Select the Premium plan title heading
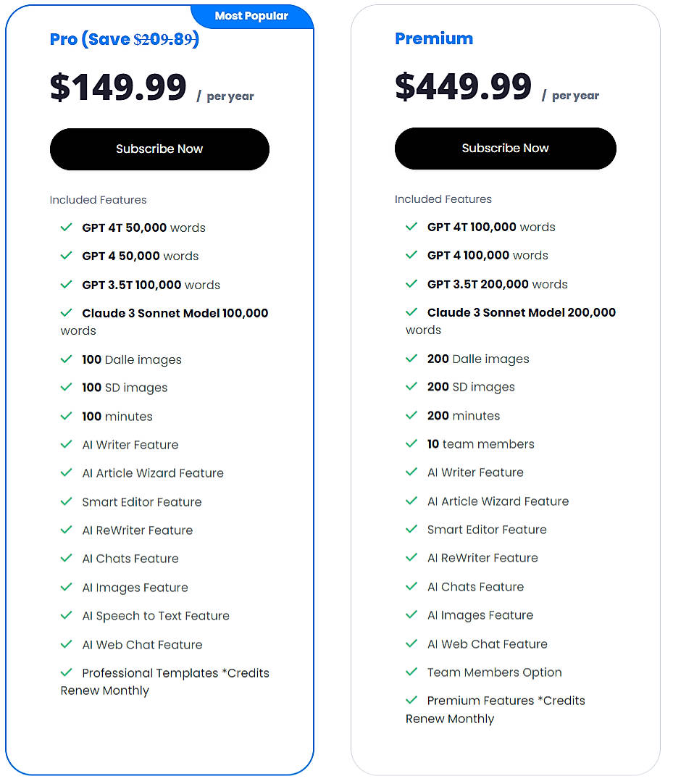Image resolution: width=673 pixels, height=784 pixels. point(434,39)
